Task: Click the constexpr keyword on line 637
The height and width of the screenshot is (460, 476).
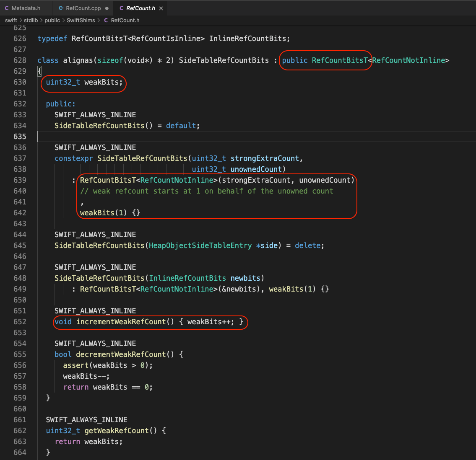Action: point(74,158)
